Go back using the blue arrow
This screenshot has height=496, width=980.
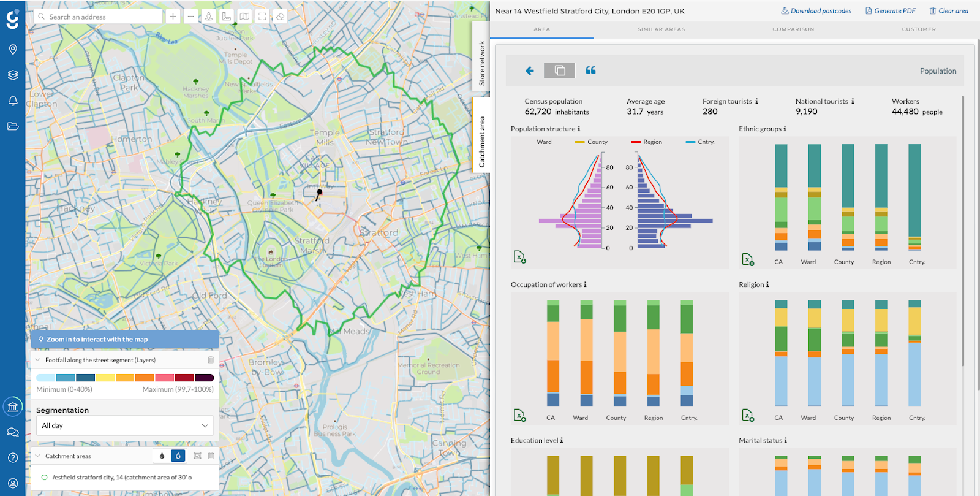pos(530,71)
